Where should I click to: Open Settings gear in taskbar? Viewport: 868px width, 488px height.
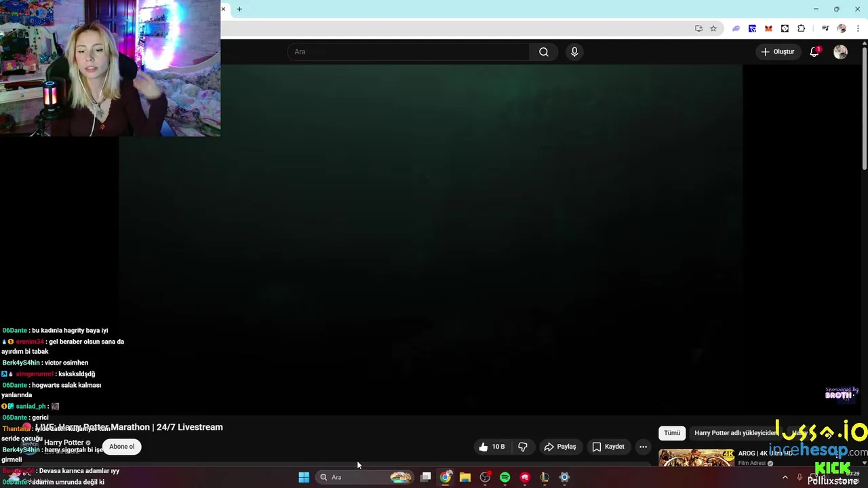pyautogui.click(x=564, y=477)
